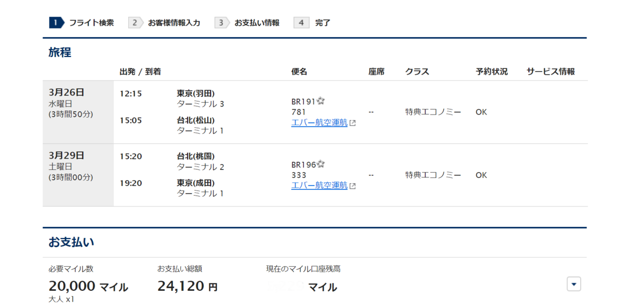
Task: Open エバー航空運航 link for flight BR191
Action: pyautogui.click(x=319, y=123)
